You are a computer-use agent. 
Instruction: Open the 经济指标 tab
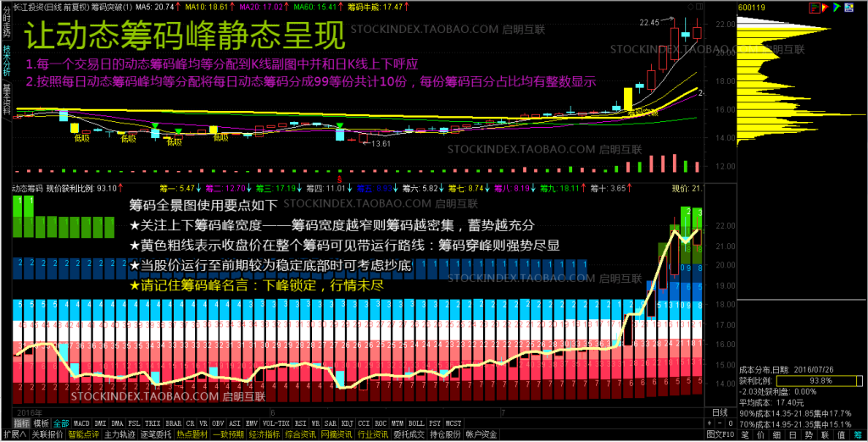click(264, 435)
